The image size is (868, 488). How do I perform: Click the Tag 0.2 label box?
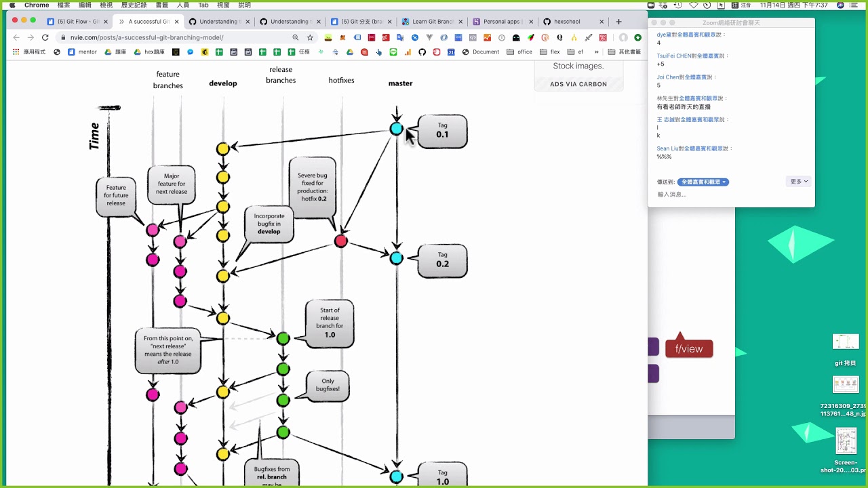[443, 261]
